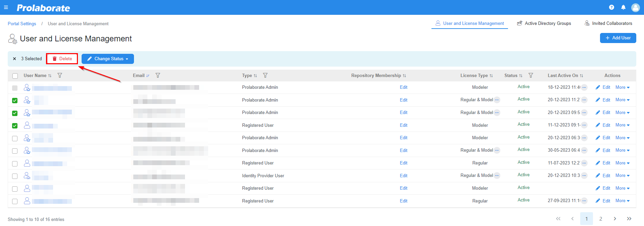The width and height of the screenshot is (644, 226).
Task: Uncheck the user last active 11-12-2023
Action: pyautogui.click(x=15, y=126)
